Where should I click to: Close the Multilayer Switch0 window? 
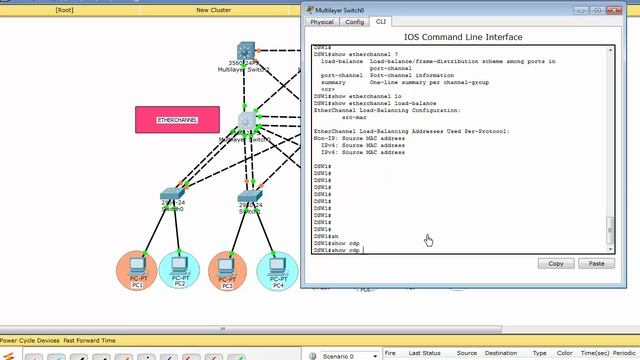pos(613,10)
